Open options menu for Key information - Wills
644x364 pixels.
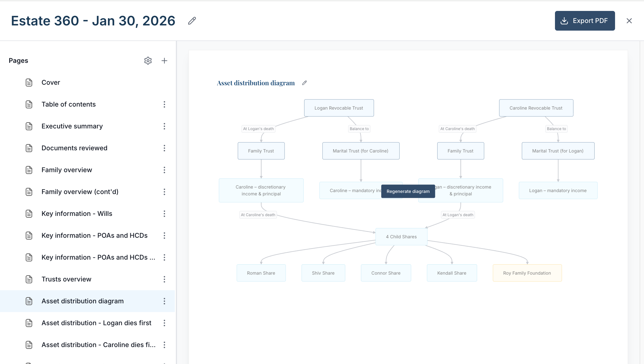164,214
